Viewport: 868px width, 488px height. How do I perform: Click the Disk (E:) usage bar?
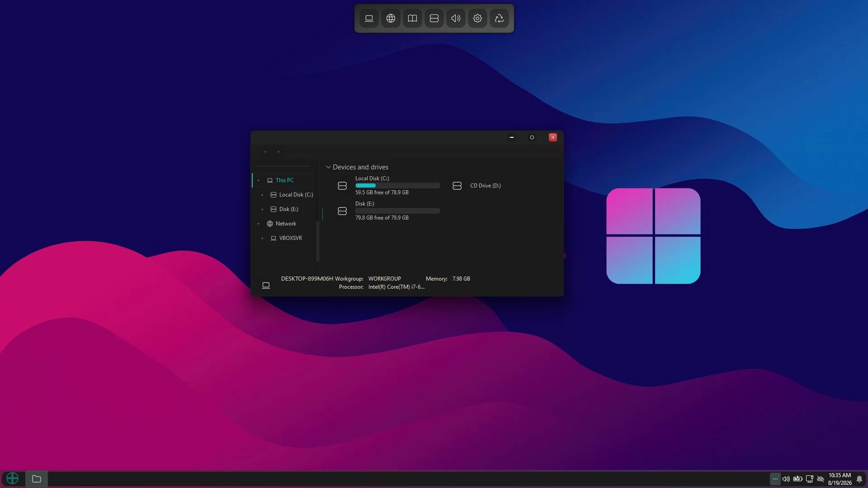point(397,211)
